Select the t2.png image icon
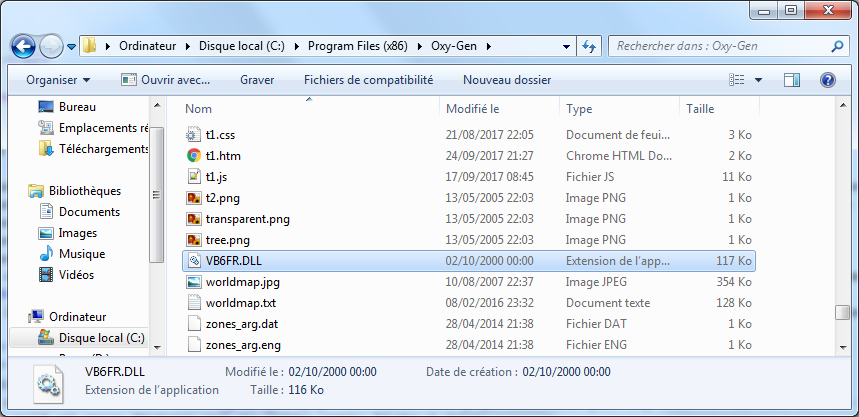The height and width of the screenshot is (417, 859). (193, 198)
